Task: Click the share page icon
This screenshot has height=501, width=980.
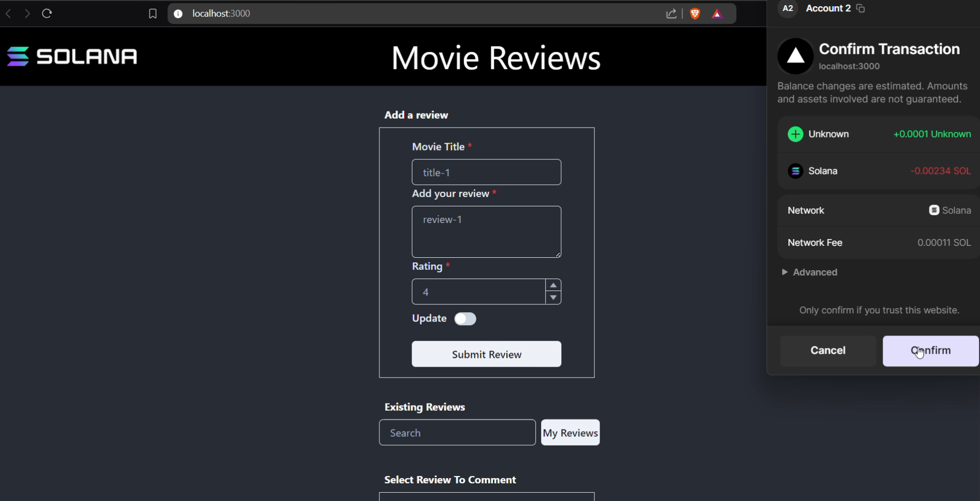Action: click(x=671, y=13)
